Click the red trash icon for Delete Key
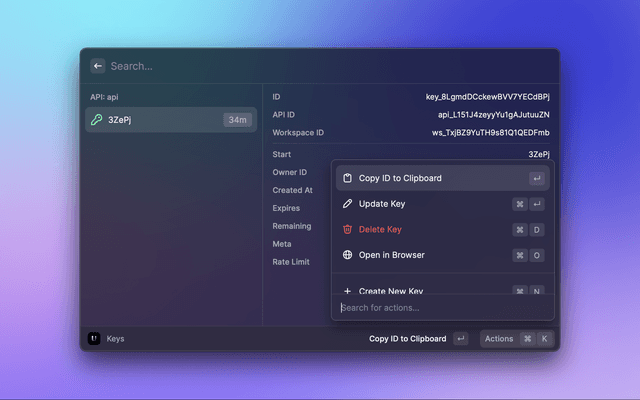The image size is (640, 400). pos(347,229)
